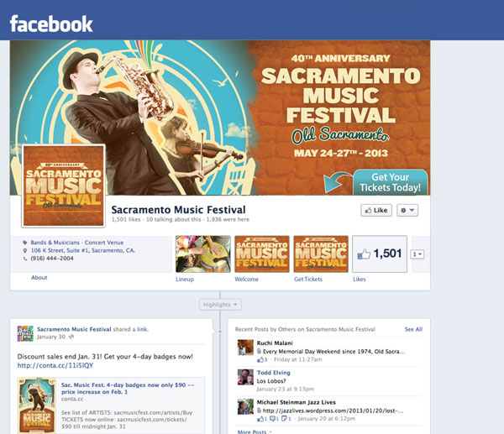Click note icon on Michael Steinman's post link

[259, 410]
